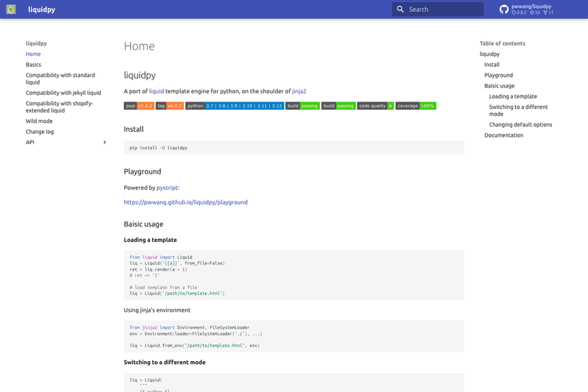Click the liquidpy header title
This screenshot has width=588, height=392.
pyautogui.click(x=42, y=10)
